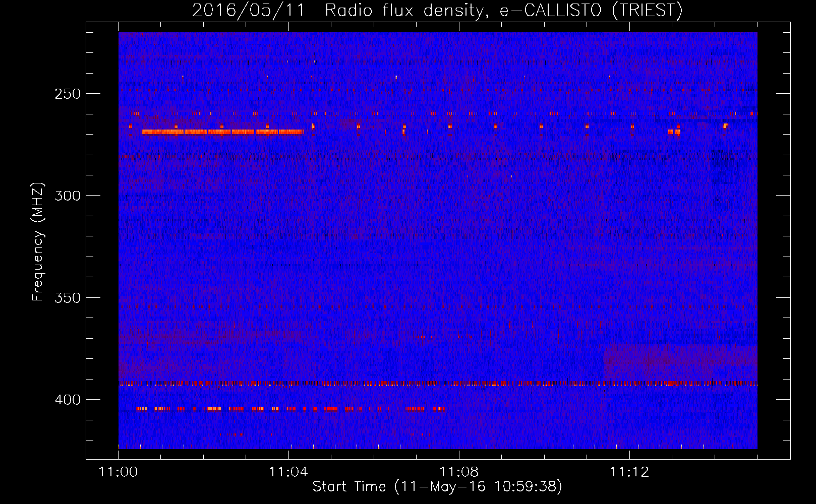Click the 11:00 time tick label
Screen dimensions: 816x504
click(x=118, y=472)
